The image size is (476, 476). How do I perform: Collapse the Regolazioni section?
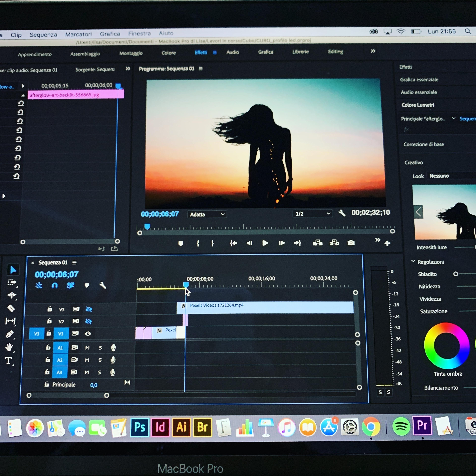[413, 261]
